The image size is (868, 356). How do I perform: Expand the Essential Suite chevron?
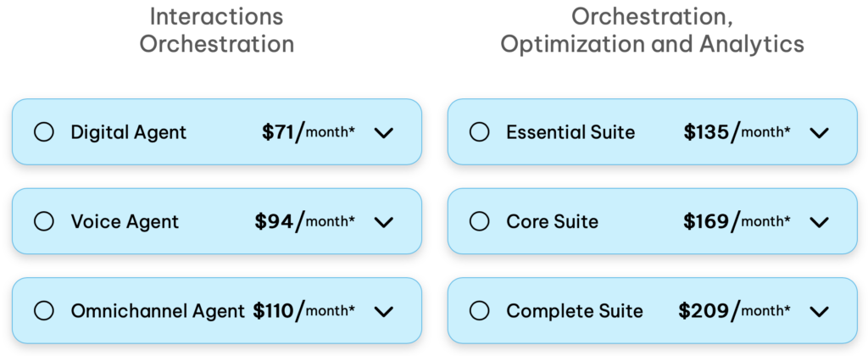click(x=819, y=133)
